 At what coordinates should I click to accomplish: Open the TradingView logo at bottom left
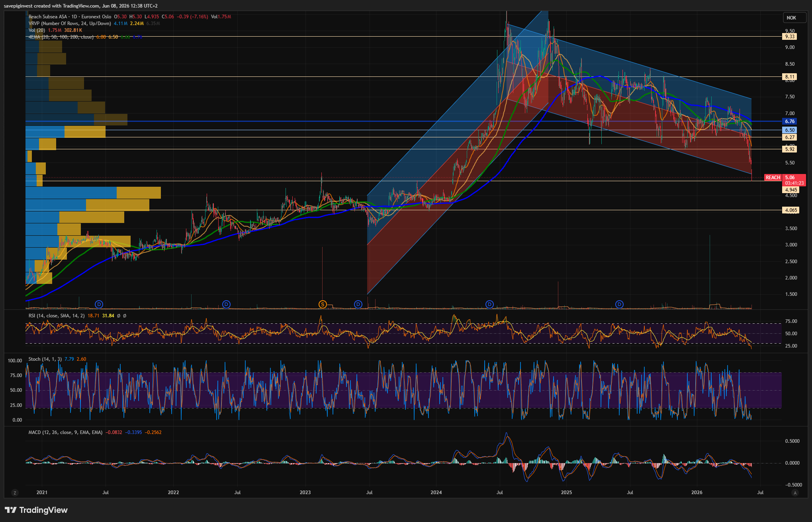tap(36, 510)
